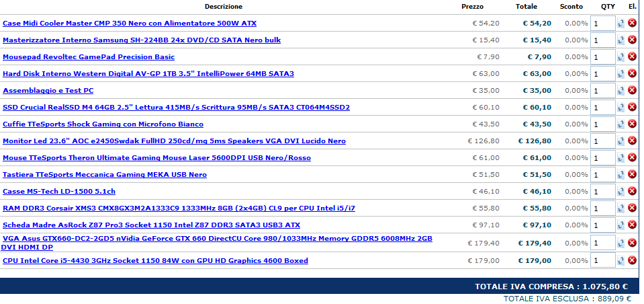
Task: Delete the Corsair XMS3 RAM row
Action: pos(632,208)
